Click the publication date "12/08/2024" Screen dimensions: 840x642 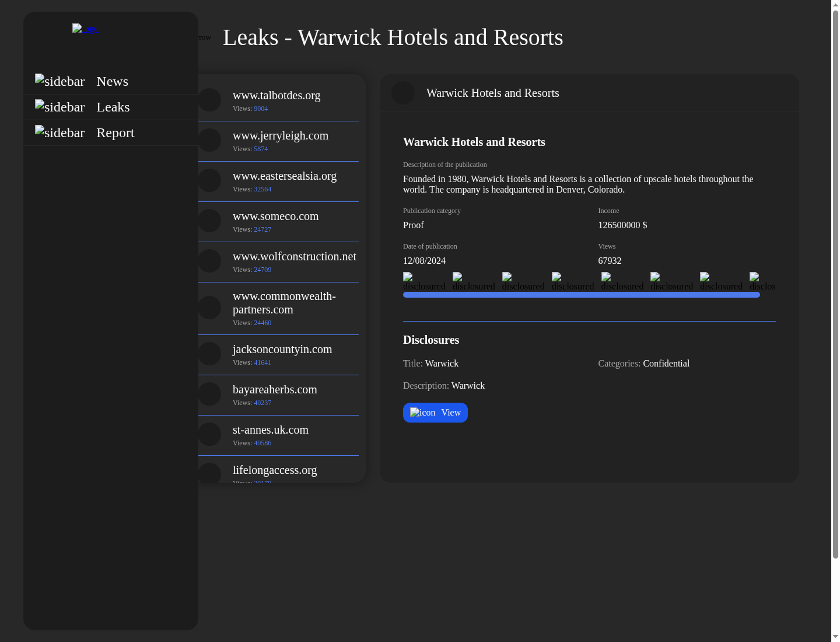(424, 261)
